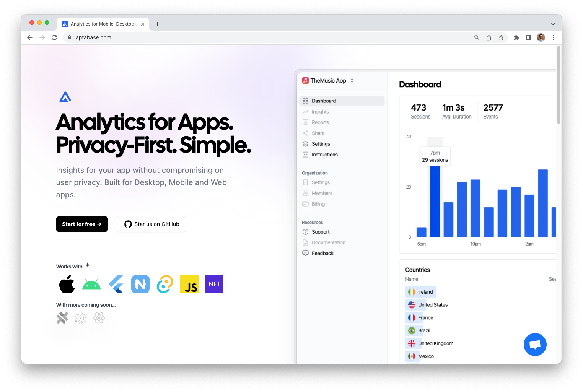Click the Tauri logo icon
This screenshot has height=392, width=583.
pyautogui.click(x=165, y=284)
